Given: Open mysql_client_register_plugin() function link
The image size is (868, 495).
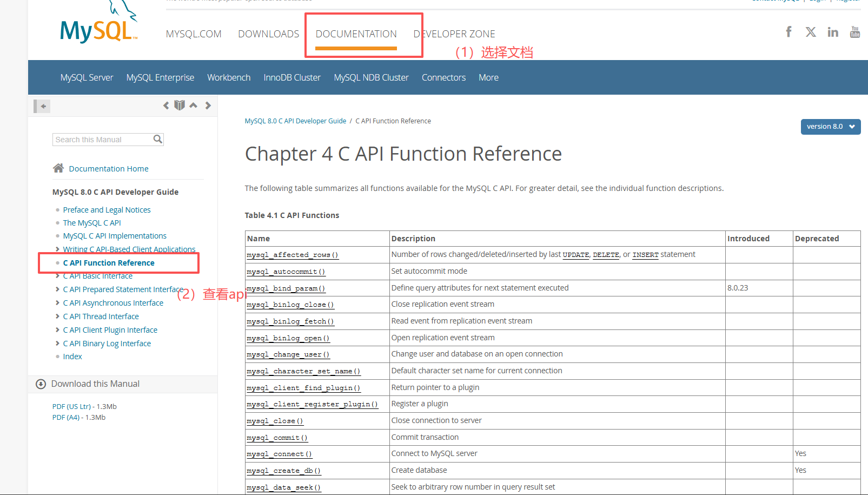Looking at the screenshot, I should pos(313,404).
